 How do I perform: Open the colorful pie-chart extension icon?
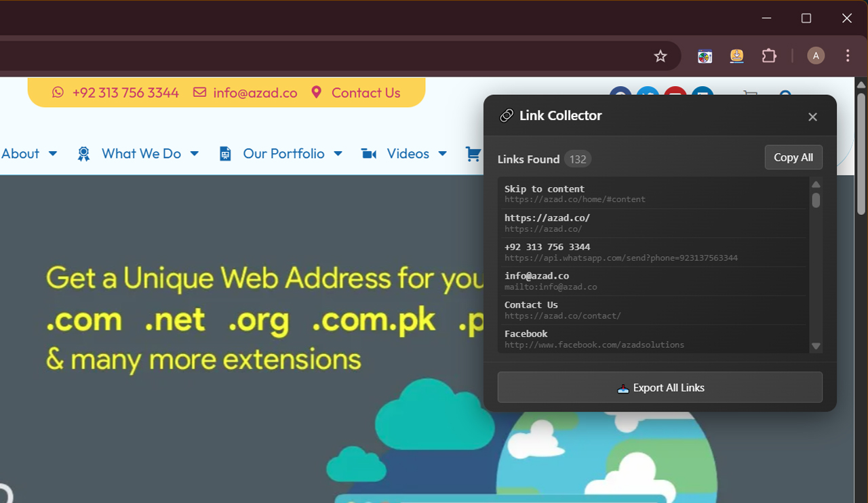coord(705,56)
